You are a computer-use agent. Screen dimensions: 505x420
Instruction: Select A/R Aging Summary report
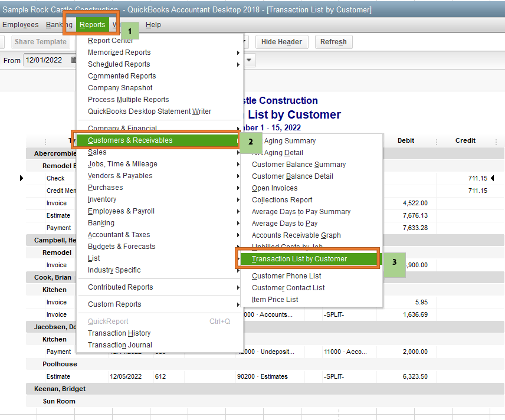pyautogui.click(x=311, y=141)
